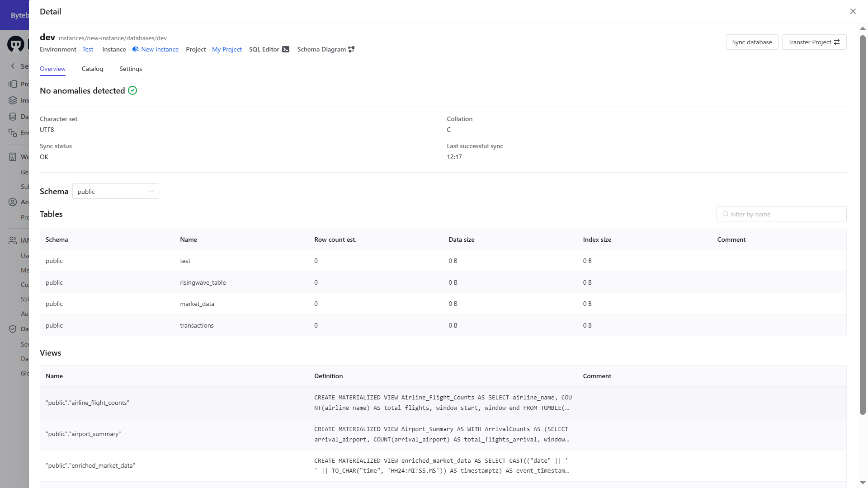Switch to the Settings tab
This screenshot has width=868, height=488.
click(131, 69)
